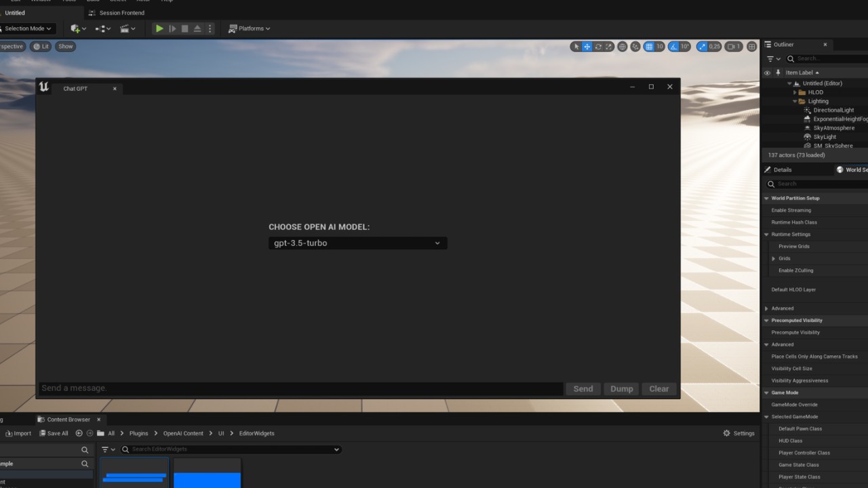Click the Import button in Content Browser

pyautogui.click(x=18, y=433)
